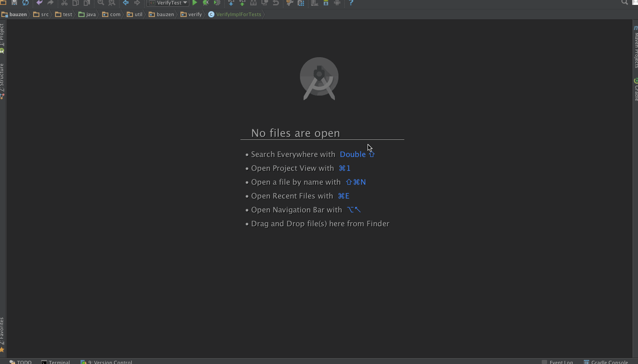Click the Copy icon in toolbar

(76, 3)
